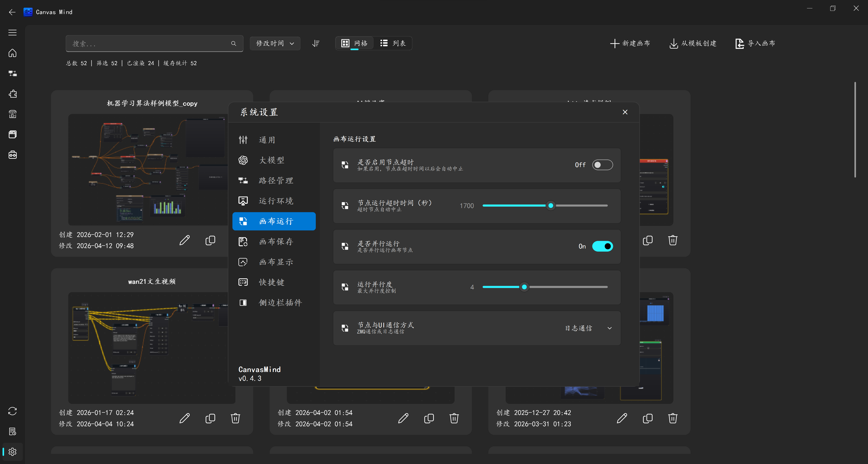Duplicate the top-right canvas card behind dialog
The image size is (868, 464).
click(648, 240)
